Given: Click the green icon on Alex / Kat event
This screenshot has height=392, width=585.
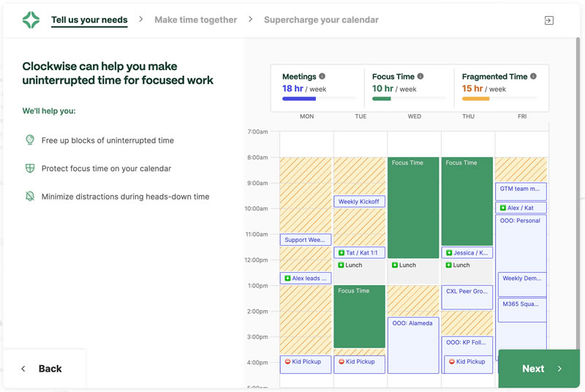Looking at the screenshot, I should [502, 208].
